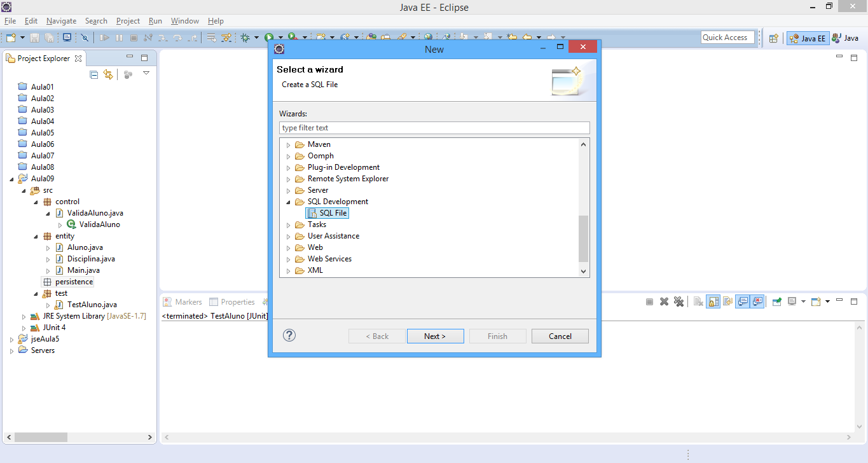Select the Servers project folder

36,350
